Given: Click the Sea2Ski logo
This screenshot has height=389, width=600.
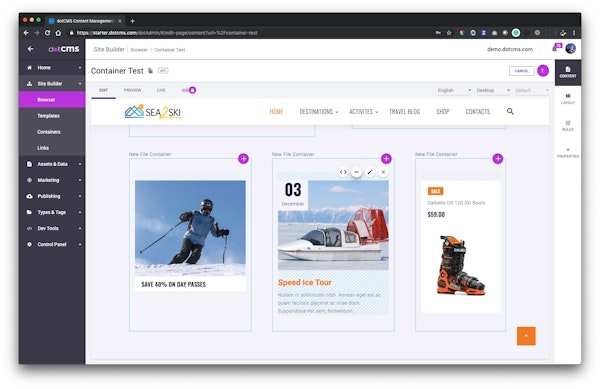Looking at the screenshot, I should [x=153, y=112].
